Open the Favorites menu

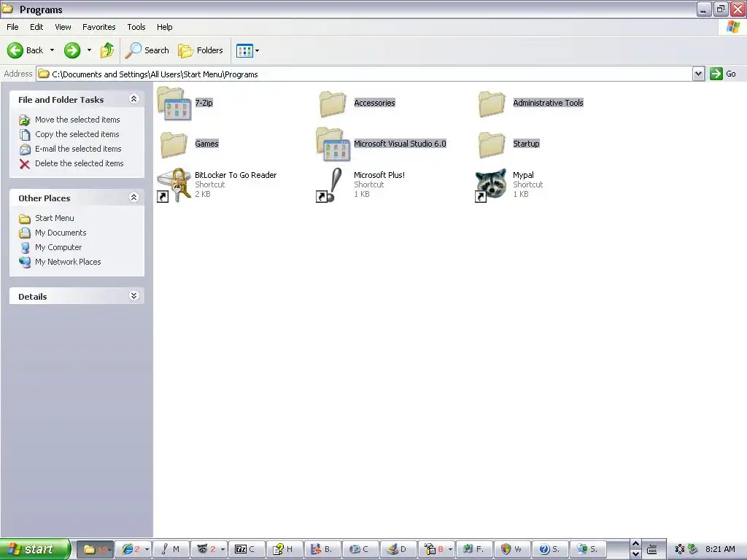point(98,27)
